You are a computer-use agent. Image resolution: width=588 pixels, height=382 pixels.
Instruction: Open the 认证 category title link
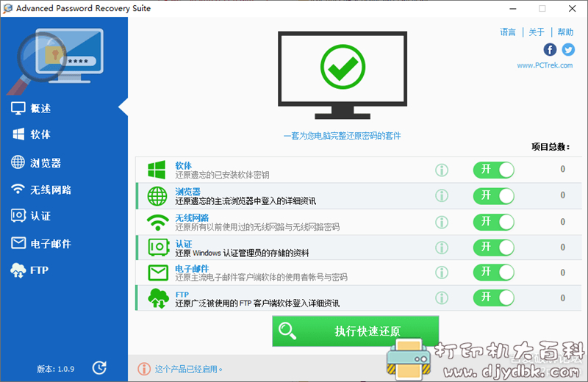pos(184,244)
